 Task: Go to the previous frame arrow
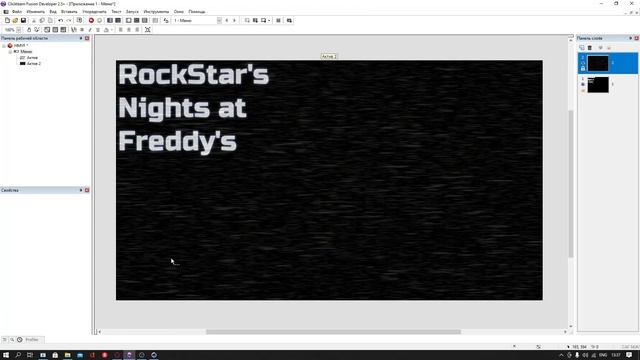(227, 20)
